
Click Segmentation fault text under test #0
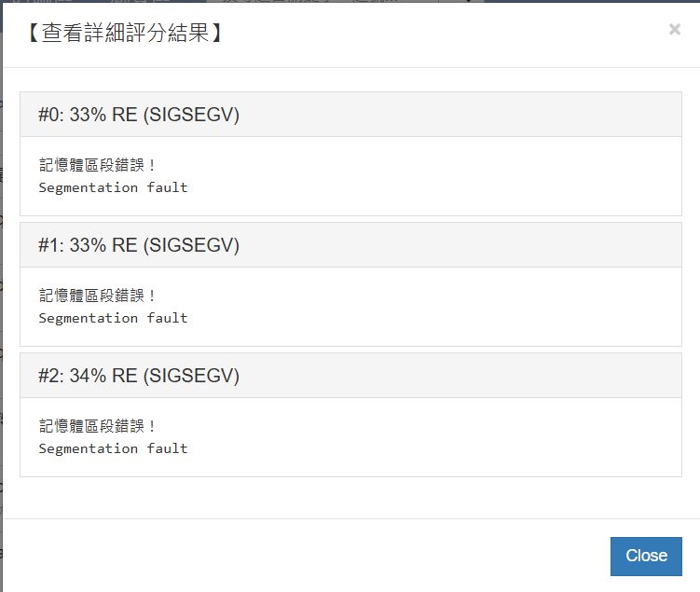click(113, 187)
